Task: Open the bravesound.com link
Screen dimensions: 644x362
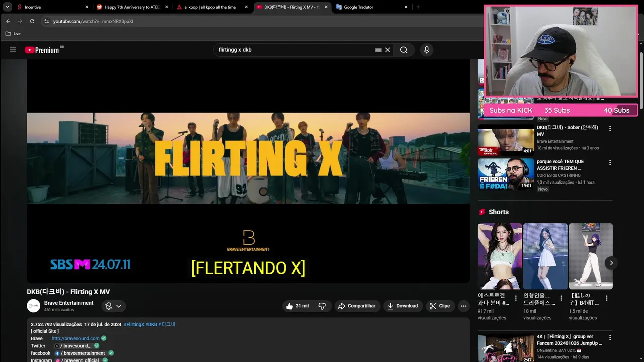Action: coord(75,338)
